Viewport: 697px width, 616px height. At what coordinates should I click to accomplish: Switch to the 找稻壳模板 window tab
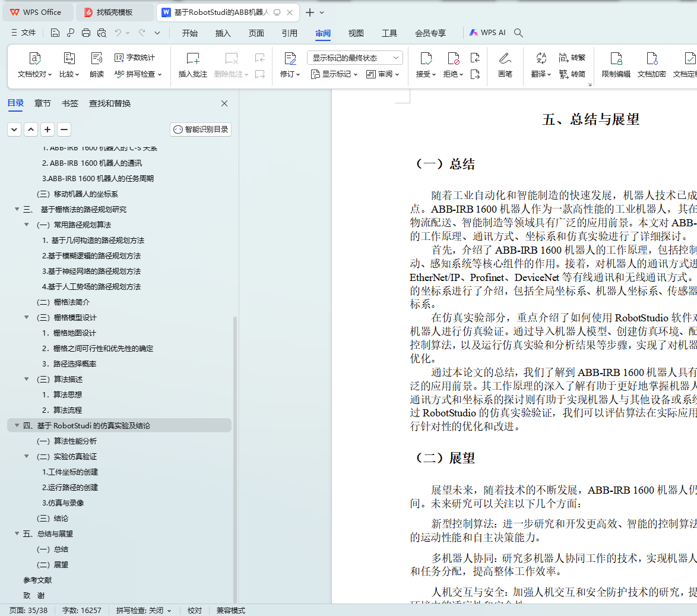pos(115,12)
